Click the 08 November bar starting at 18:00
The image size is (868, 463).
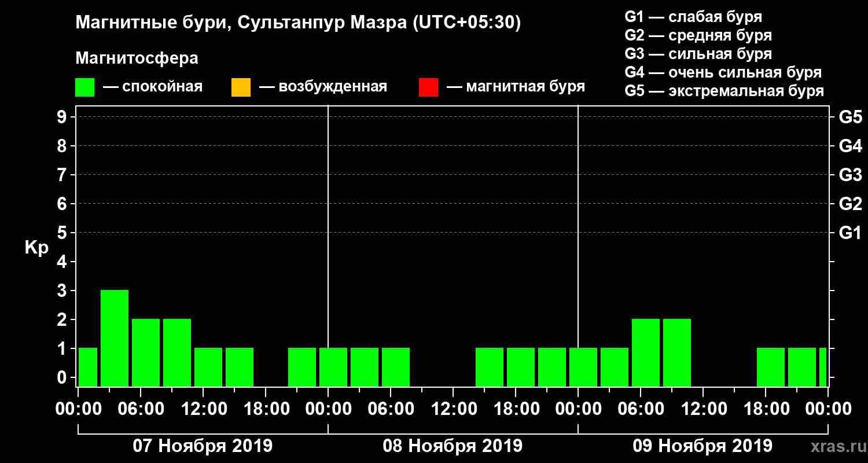(x=521, y=367)
